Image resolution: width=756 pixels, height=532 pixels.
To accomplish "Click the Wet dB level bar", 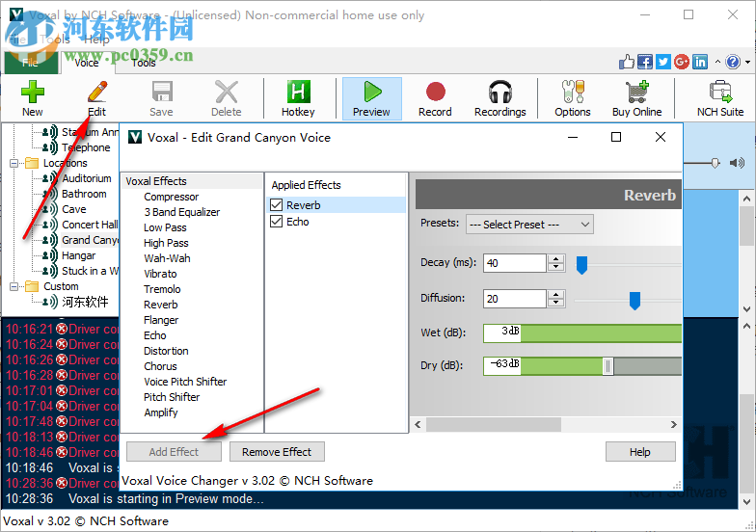I will click(x=582, y=333).
